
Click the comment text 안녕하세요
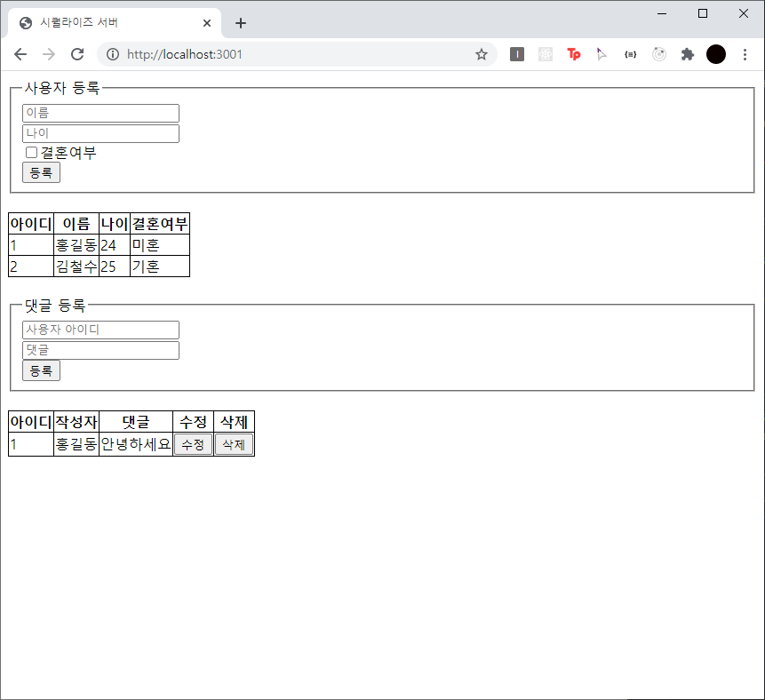(136, 444)
